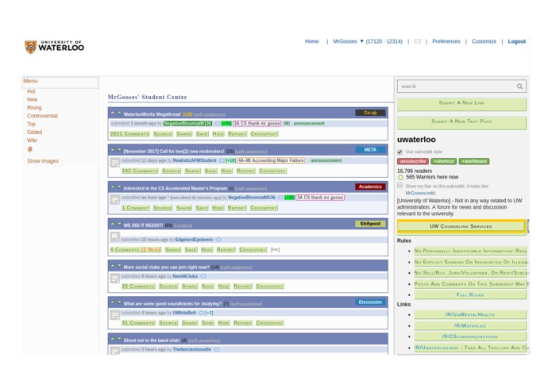Click the Academics flair tag
Image resolution: width=552 pixels, height=392 pixels.
370,186
